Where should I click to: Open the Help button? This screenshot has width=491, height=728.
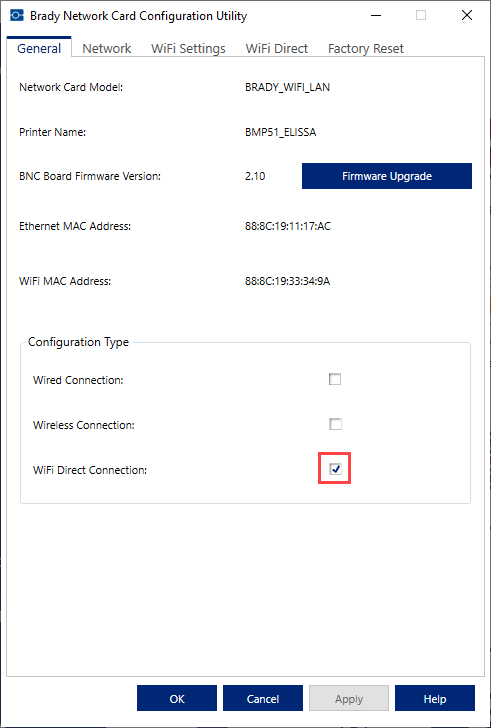435,698
